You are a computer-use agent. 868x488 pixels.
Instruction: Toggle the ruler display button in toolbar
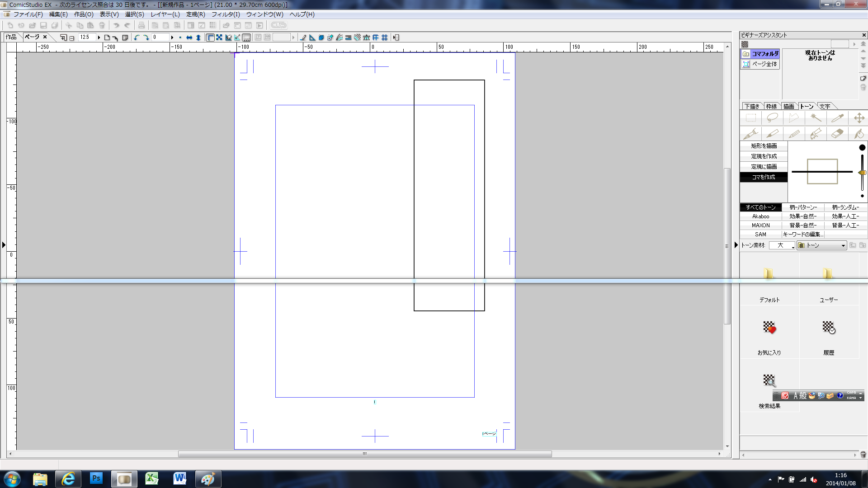click(x=210, y=38)
